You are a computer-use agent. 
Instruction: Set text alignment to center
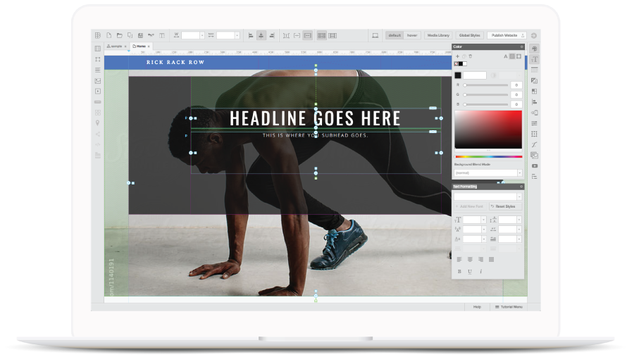470,259
